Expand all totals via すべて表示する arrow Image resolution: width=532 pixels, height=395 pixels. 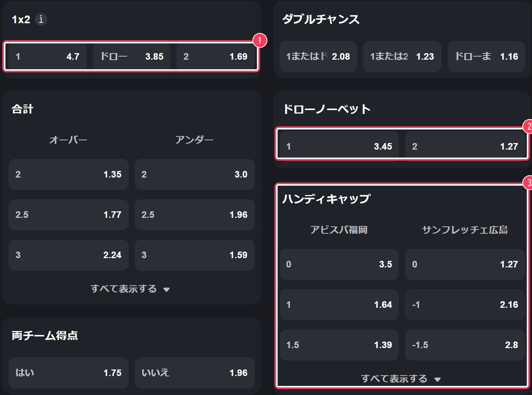click(166, 290)
